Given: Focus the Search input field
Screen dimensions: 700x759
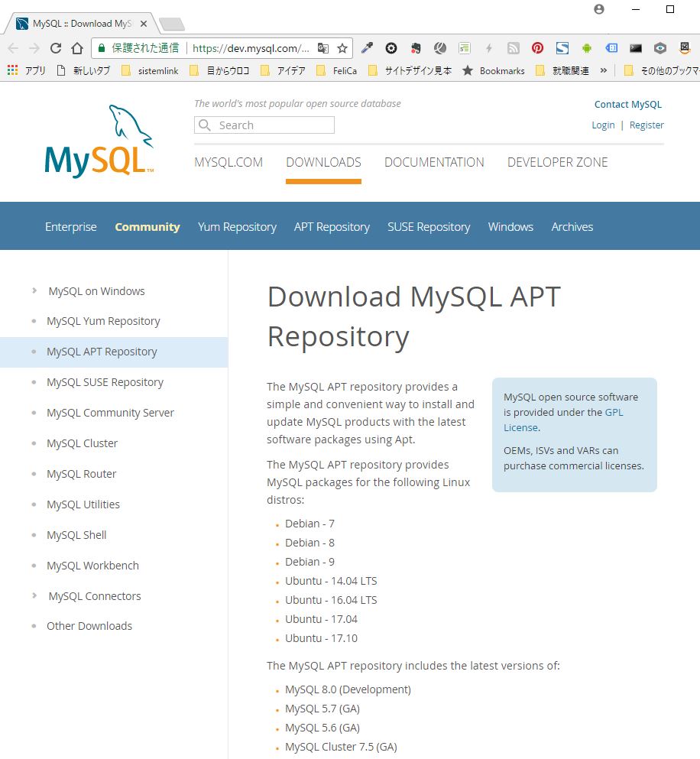Looking at the screenshot, I should [264, 125].
